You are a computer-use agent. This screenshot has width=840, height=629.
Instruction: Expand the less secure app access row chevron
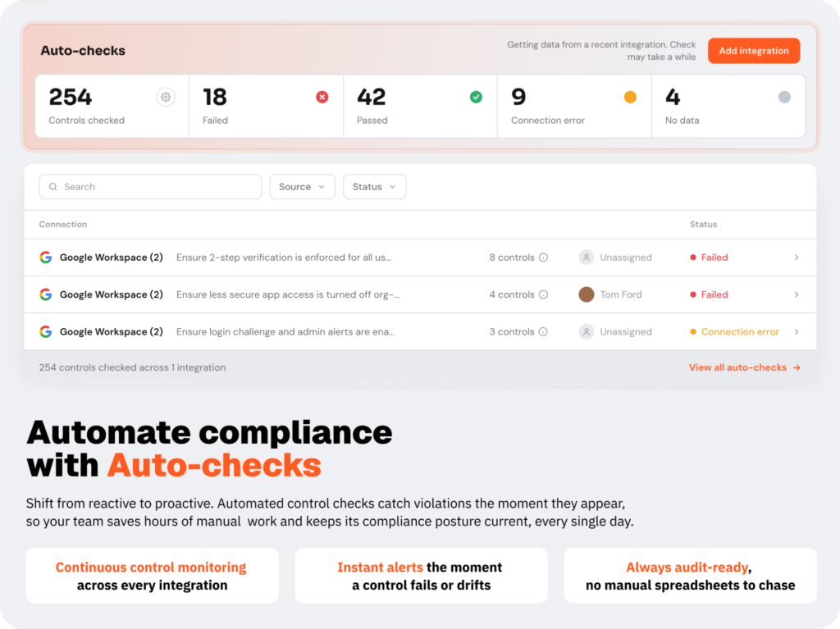797,294
